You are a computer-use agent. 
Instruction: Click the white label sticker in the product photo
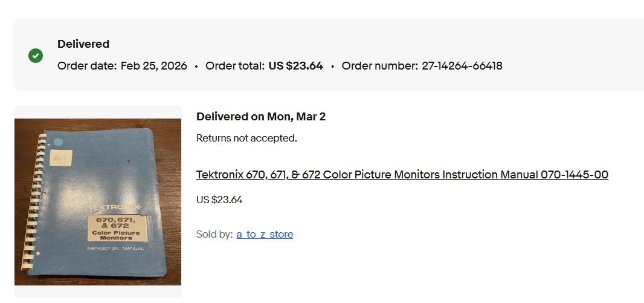pos(61,158)
